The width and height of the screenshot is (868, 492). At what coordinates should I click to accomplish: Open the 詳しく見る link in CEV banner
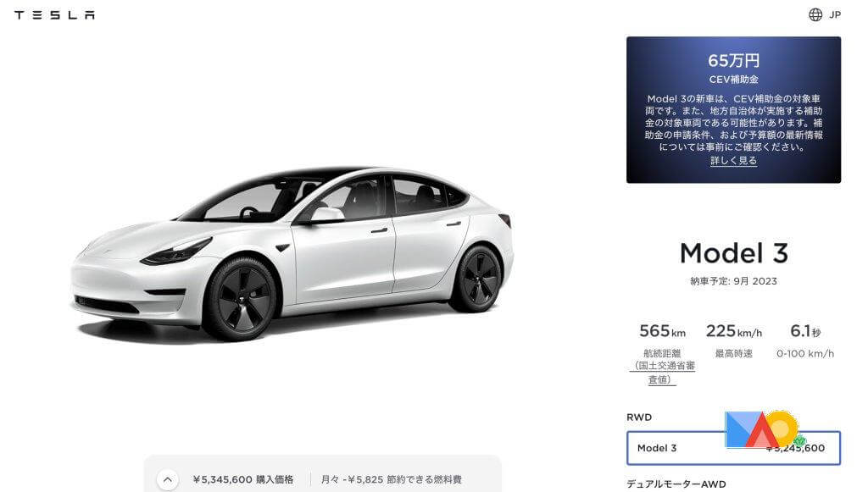pos(733,161)
